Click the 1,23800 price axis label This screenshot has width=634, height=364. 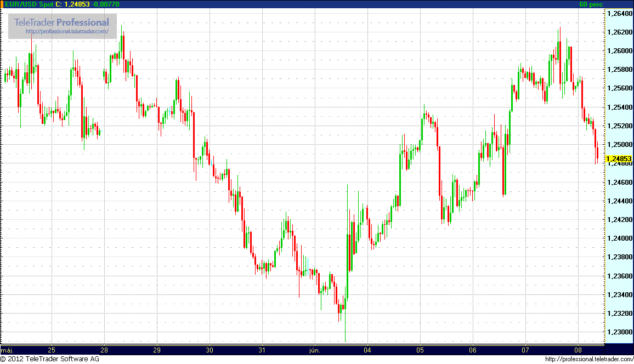[620, 257]
